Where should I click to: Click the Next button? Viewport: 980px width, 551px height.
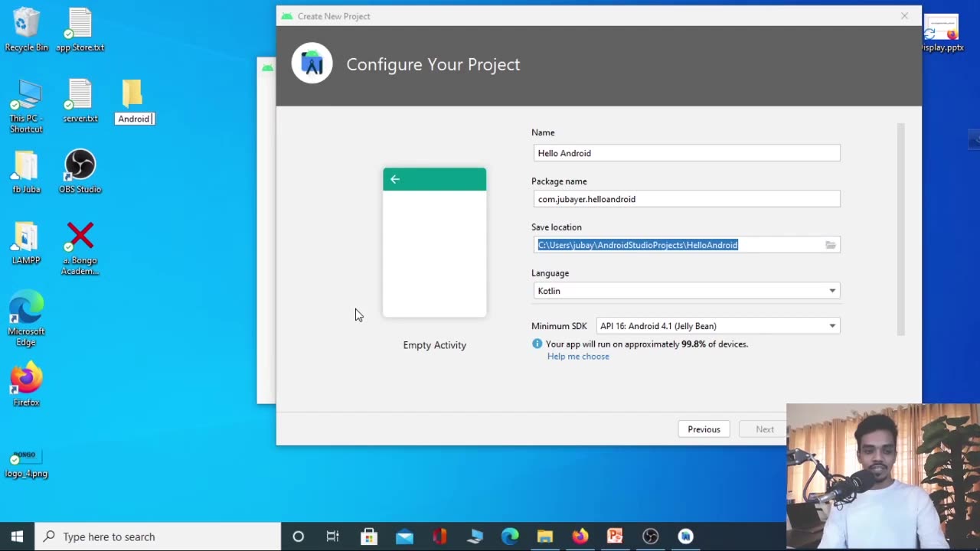pos(765,429)
